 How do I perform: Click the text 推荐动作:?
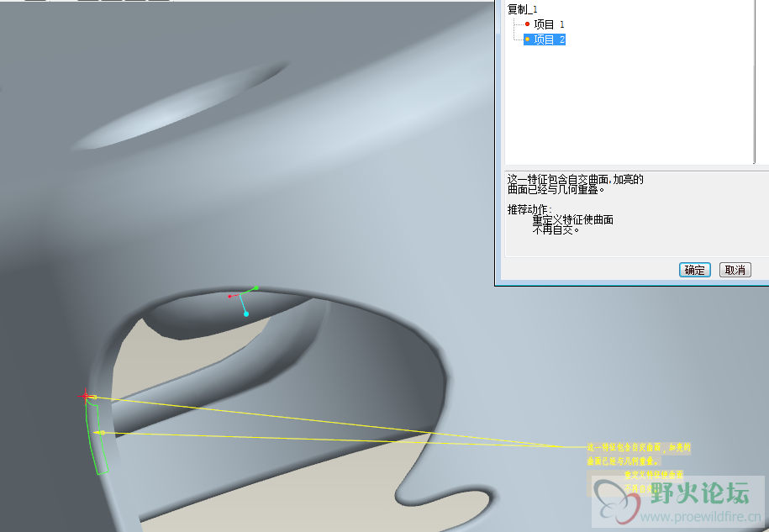pos(529,209)
